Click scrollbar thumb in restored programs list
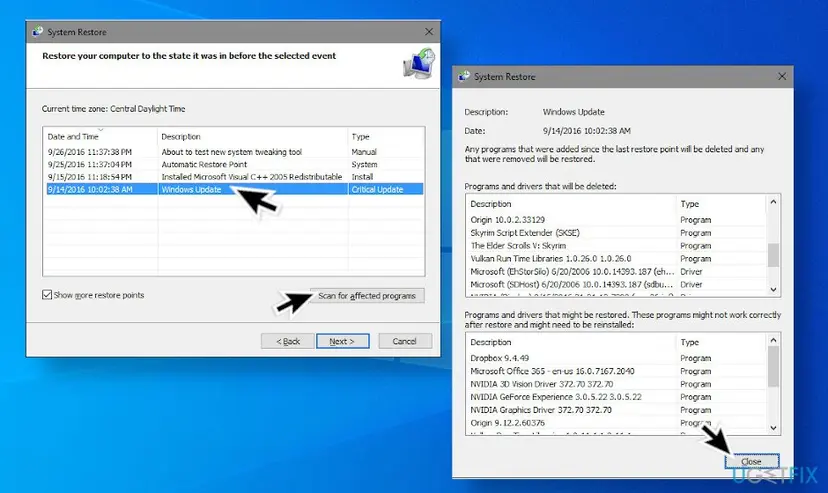828x493 pixels. 773,367
